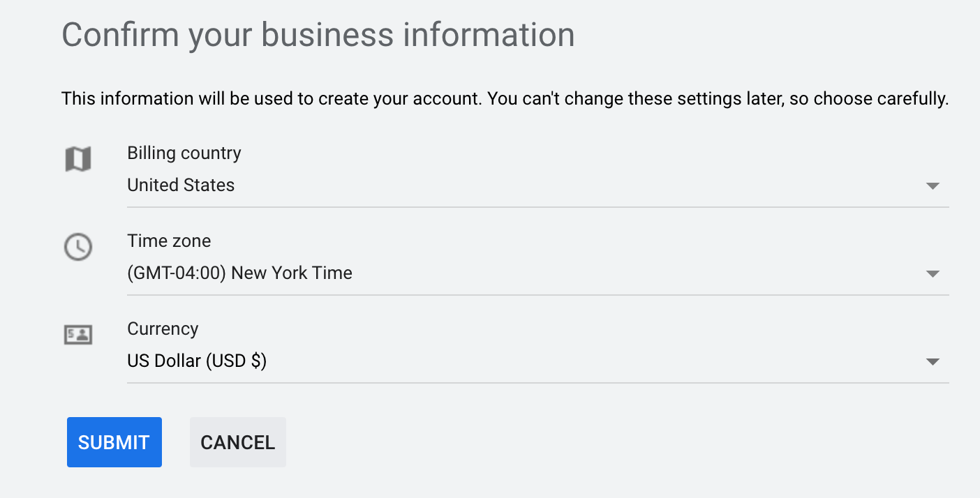Click the clock icon beside Time zone
Screen dimensions: 980x498
(78, 247)
